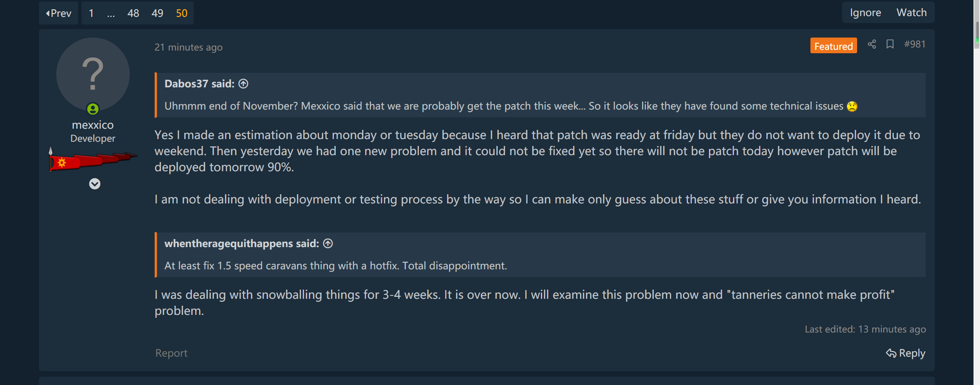980x385 pixels.
Task: Go to page 49
Action: pyautogui.click(x=157, y=13)
